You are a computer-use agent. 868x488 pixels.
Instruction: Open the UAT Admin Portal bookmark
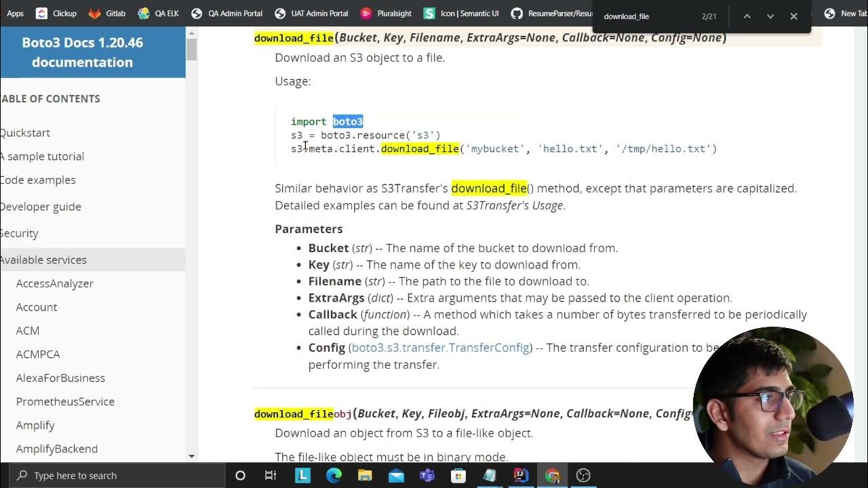(311, 13)
